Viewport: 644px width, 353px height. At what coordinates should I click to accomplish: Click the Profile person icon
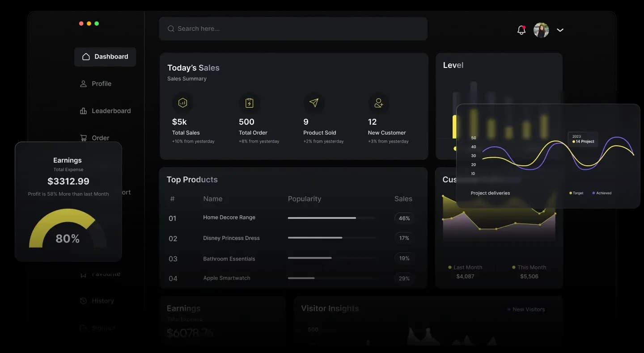(x=83, y=84)
